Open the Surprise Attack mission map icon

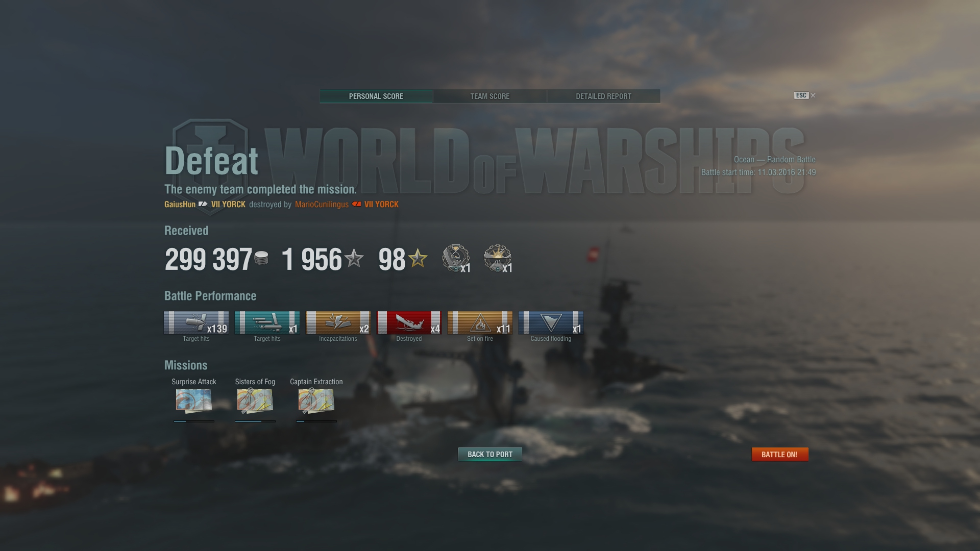pos(194,400)
